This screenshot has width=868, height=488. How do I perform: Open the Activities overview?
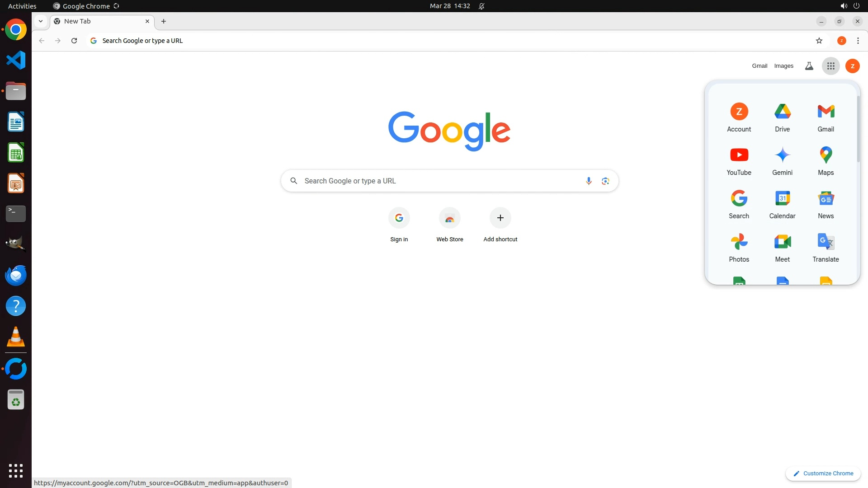pyautogui.click(x=22, y=6)
